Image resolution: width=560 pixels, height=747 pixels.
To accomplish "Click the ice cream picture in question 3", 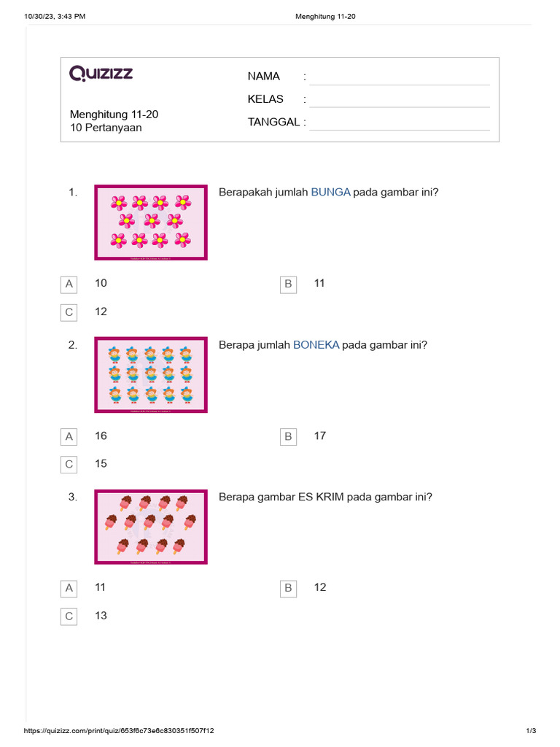I will point(151,527).
